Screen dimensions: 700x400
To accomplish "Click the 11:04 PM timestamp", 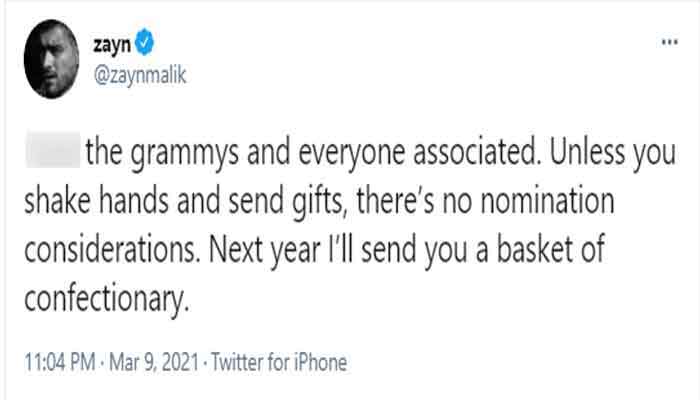I will point(62,358).
